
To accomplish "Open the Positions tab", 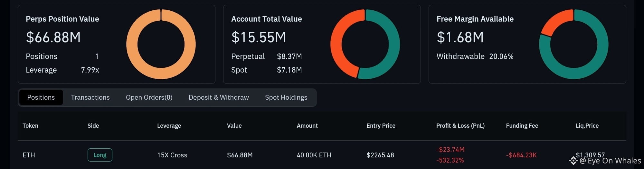I will coord(41,97).
